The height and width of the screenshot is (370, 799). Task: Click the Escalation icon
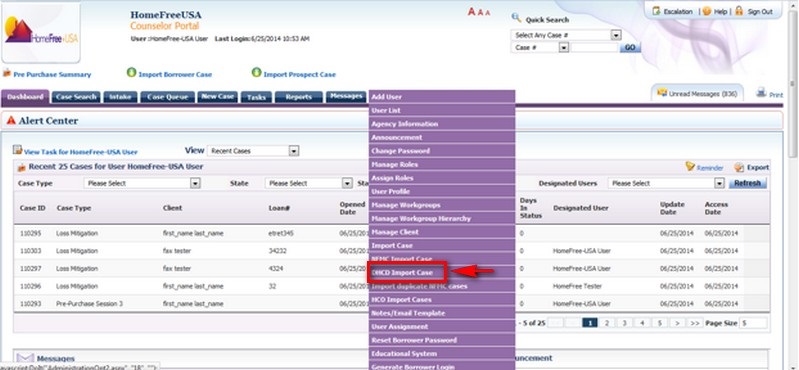656,11
